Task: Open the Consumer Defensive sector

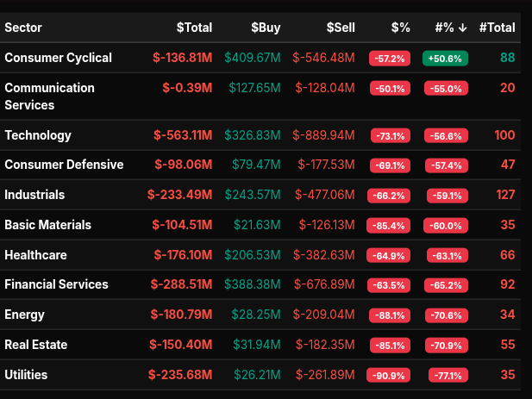Action: [64, 165]
